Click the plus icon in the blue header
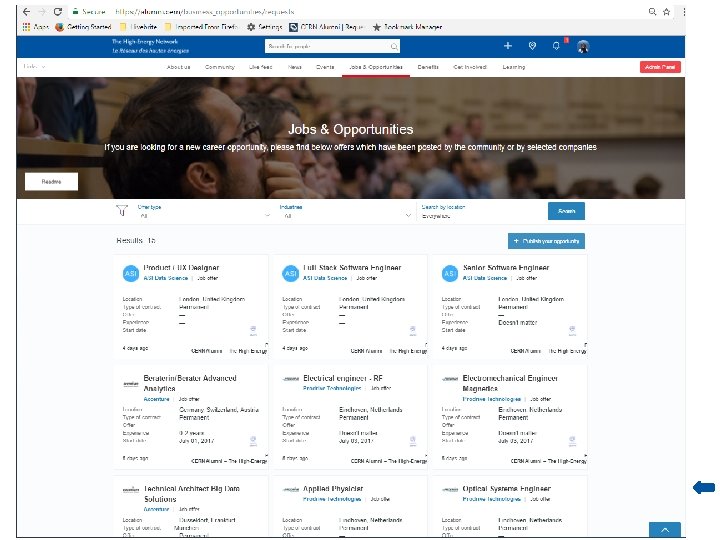Screen dimensions: 720x540 tap(508, 45)
